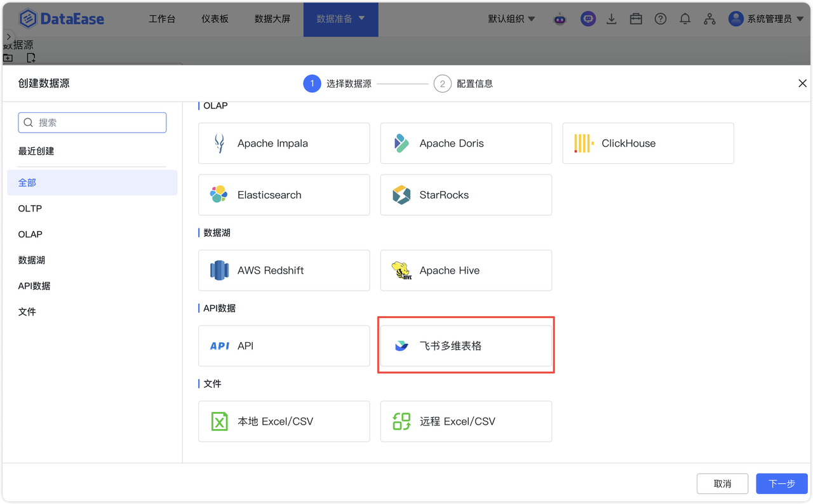Image resolution: width=813 pixels, height=504 pixels.
Task: Click step 2 配置信息 indicator
Action: [x=463, y=84]
